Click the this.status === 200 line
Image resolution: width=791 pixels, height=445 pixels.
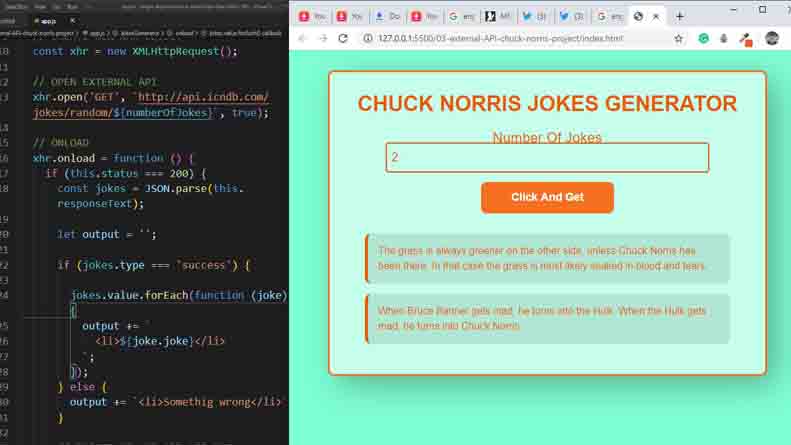tap(126, 174)
